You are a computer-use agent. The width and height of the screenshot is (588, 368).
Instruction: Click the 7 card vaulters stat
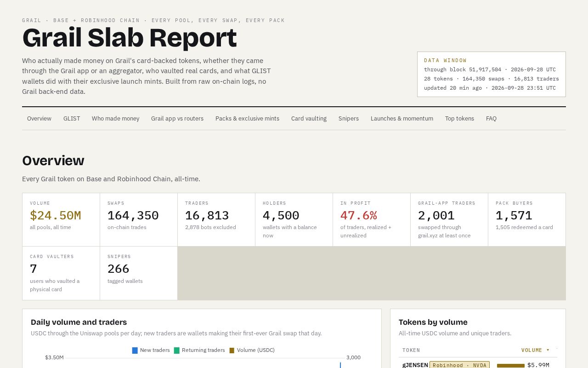(x=34, y=269)
